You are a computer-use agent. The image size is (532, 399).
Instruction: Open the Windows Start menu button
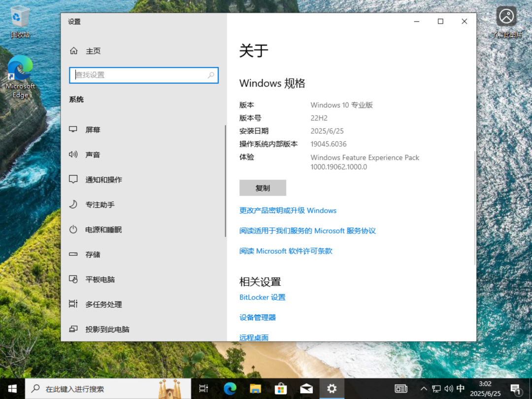pos(12,389)
